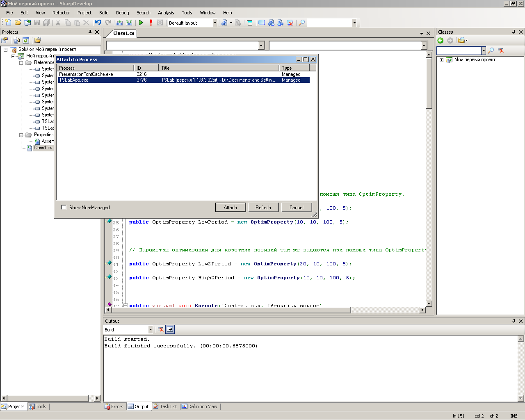
Task: Click the green back arrow in Classes panel
Action: point(441,40)
